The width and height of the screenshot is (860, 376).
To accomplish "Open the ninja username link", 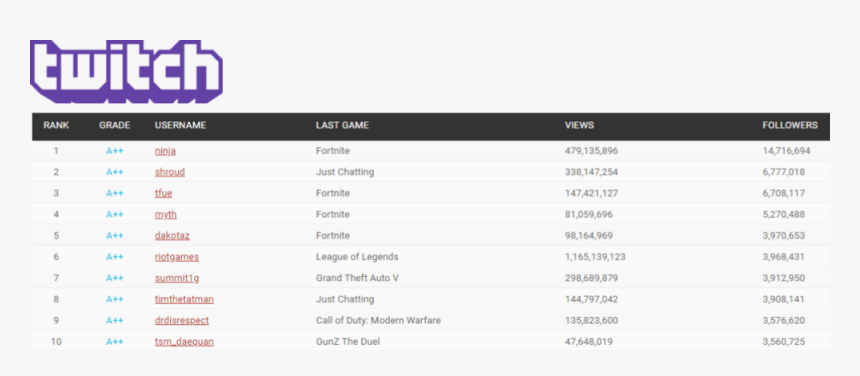I will pos(165,151).
